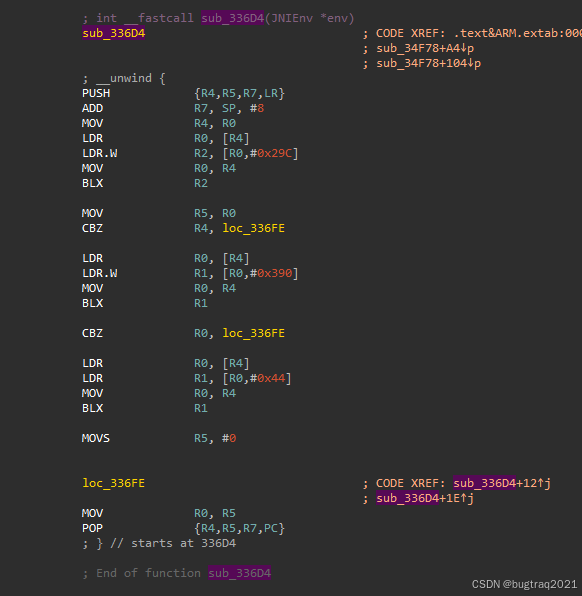582x596 pixels.
Task: Select the MOV R4, R0 instruction
Action: 159,123
